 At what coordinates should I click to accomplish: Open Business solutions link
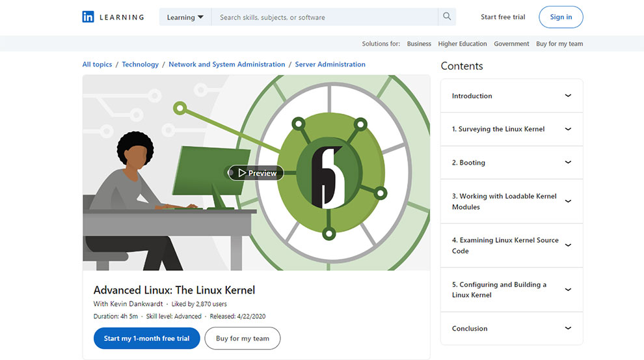(419, 44)
